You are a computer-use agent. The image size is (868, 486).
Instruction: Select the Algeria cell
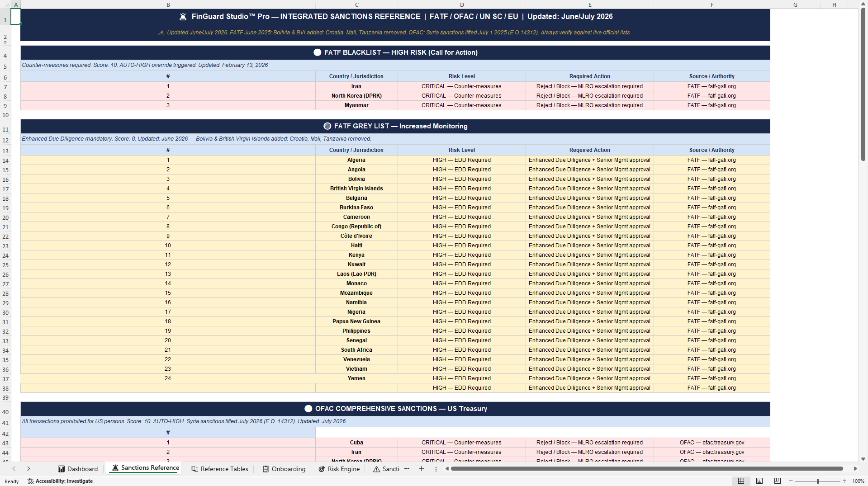coord(356,160)
